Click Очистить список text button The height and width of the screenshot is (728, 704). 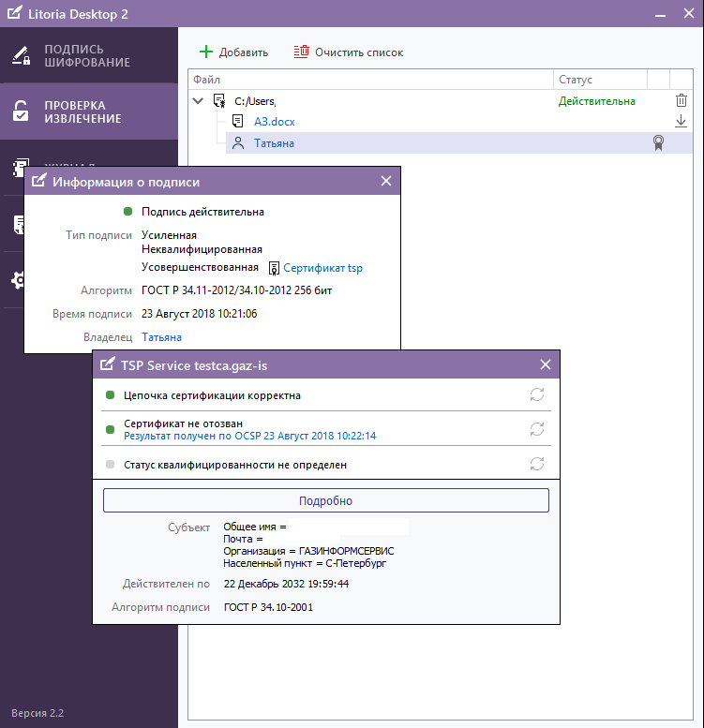pos(359,52)
